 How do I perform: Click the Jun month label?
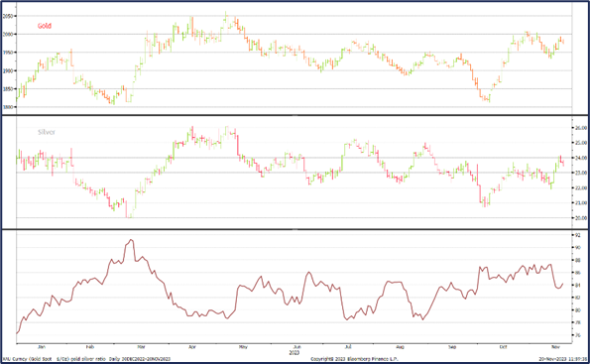coord(296,347)
